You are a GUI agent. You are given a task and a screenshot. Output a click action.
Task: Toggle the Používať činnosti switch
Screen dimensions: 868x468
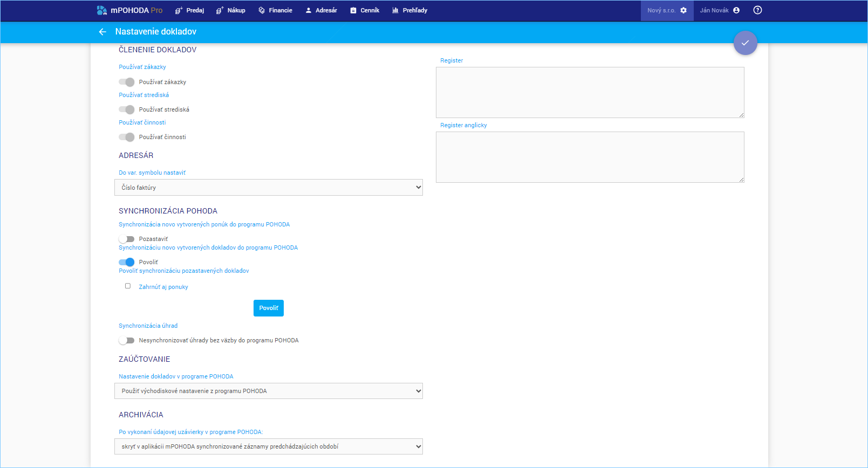(127, 137)
